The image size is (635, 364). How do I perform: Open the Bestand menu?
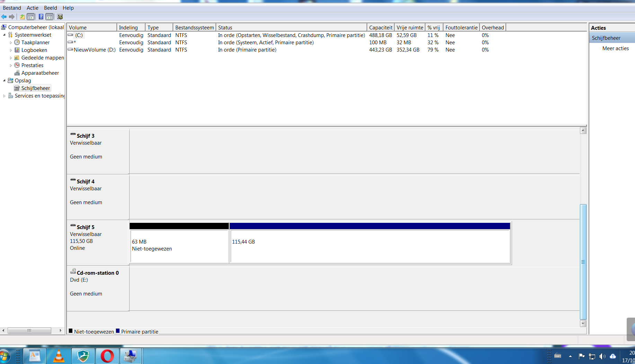pos(12,8)
